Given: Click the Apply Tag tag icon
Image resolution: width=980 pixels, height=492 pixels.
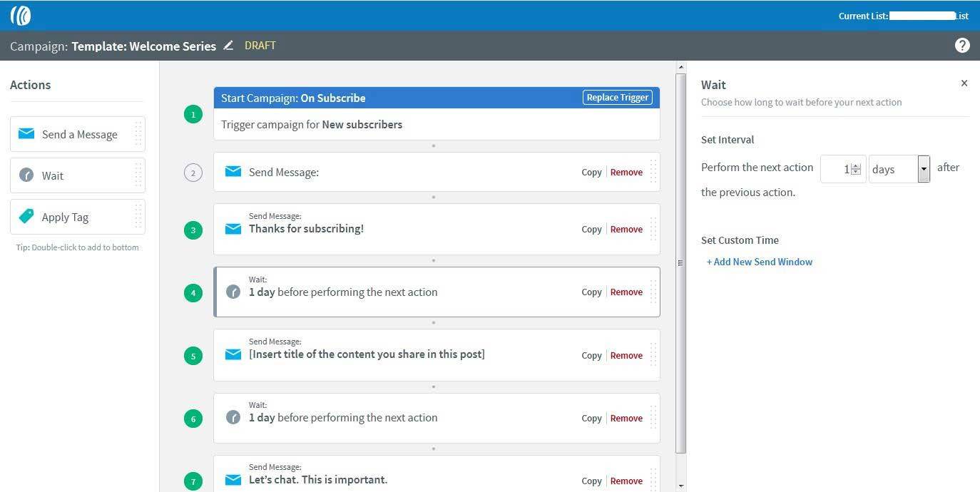Looking at the screenshot, I should (x=26, y=217).
